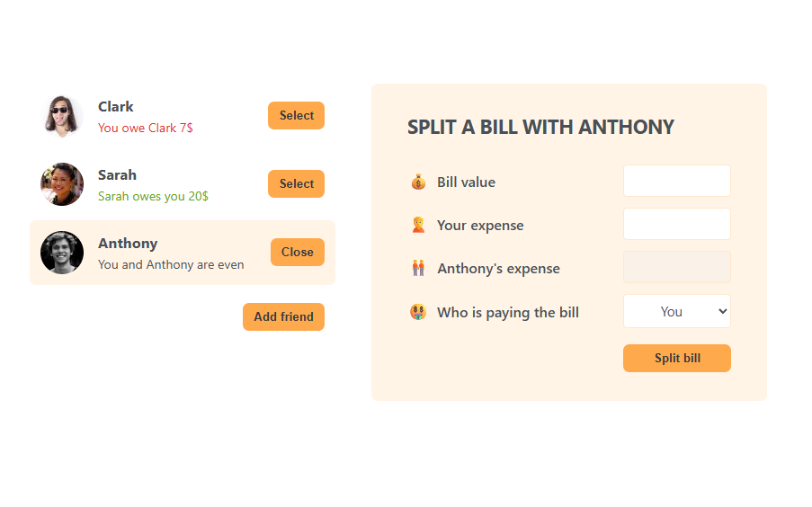Open the who is paying dropdown
This screenshot has width=812, height=507.
[676, 312]
